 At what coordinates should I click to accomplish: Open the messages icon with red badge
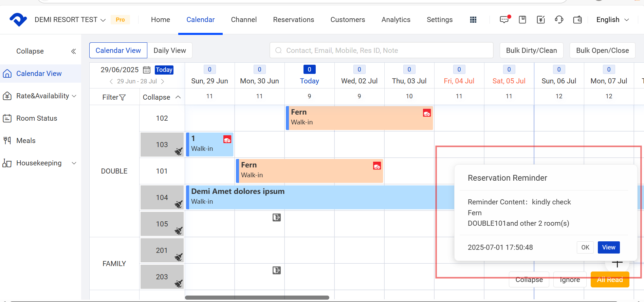point(504,20)
